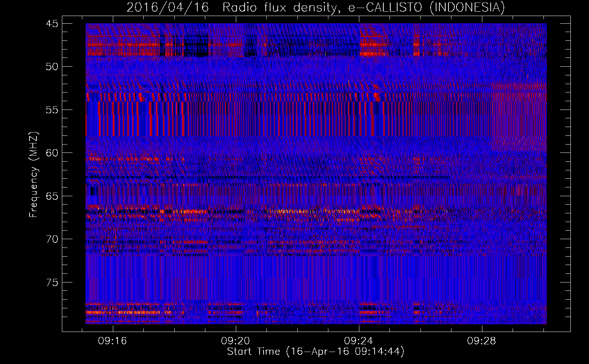
Task: Click the 'Start Time (16-Apr-16 09:14:44)' label
Action: click(x=316, y=352)
